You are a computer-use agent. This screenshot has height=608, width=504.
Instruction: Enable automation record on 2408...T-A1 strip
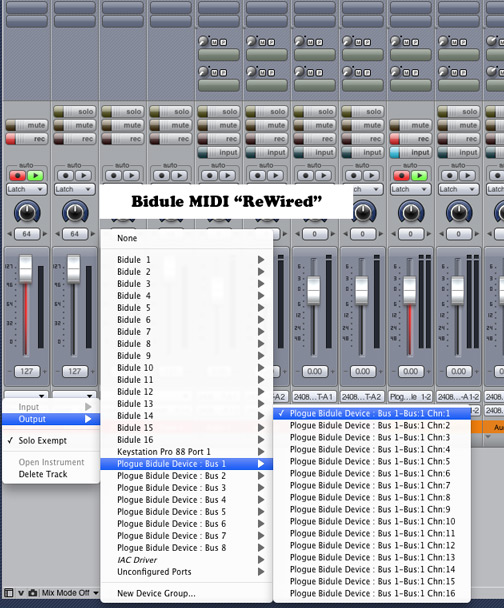click(x=306, y=176)
